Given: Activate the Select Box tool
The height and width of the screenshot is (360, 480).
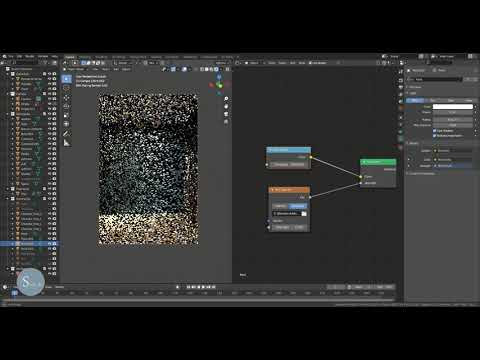Looking at the screenshot, I should click(x=67, y=79).
